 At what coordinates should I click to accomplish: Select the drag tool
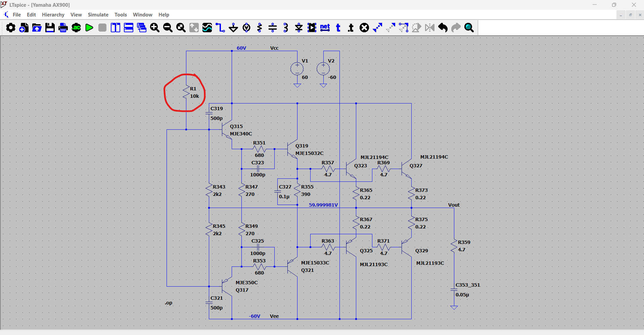pyautogui.click(x=404, y=28)
